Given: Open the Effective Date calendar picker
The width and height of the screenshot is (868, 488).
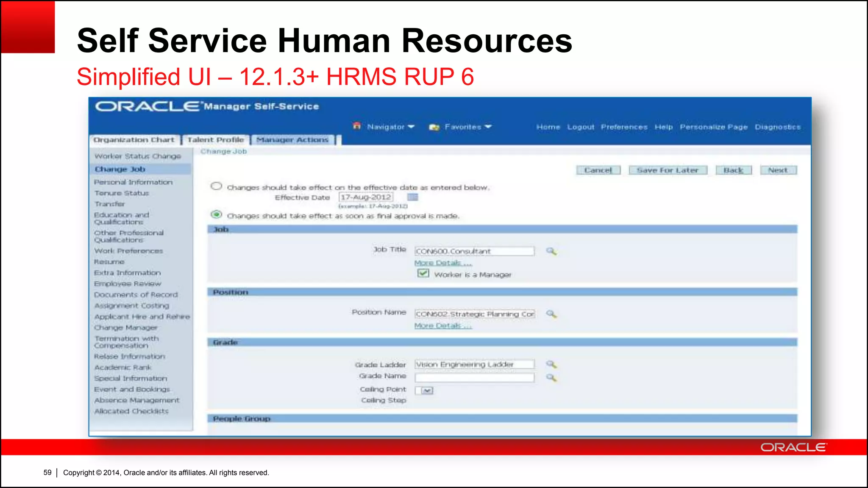Looking at the screenshot, I should pyautogui.click(x=412, y=197).
